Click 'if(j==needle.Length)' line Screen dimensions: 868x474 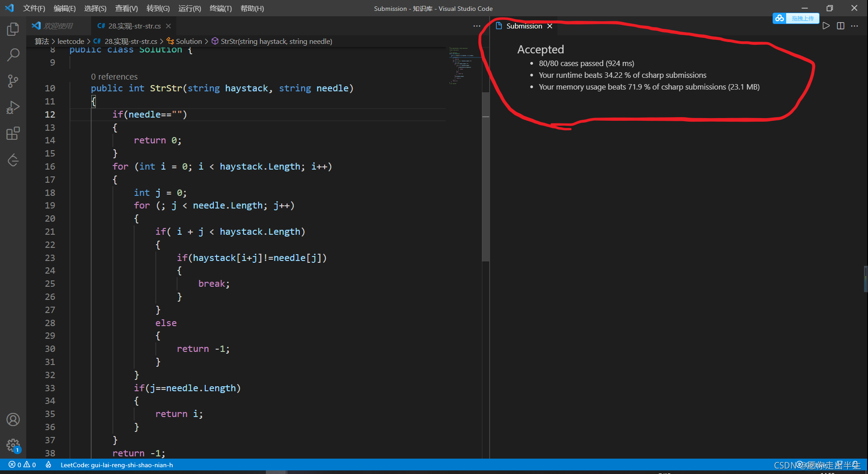tap(187, 388)
